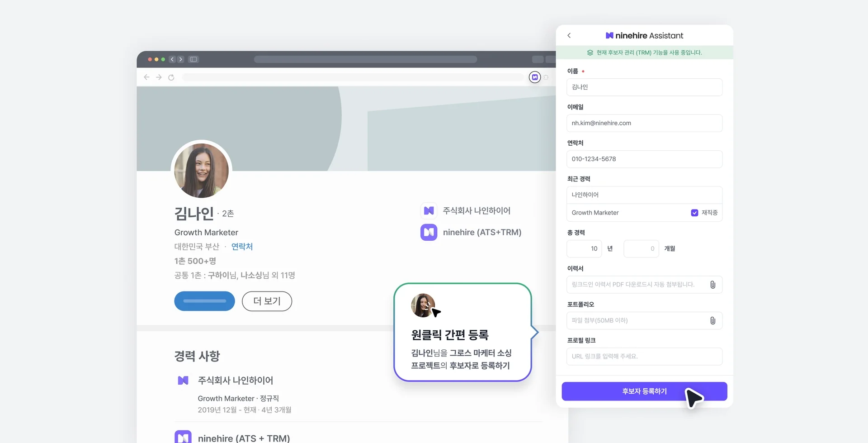Image resolution: width=868 pixels, height=443 pixels.
Task: Click the 총 경력 years field
Action: [584, 249]
